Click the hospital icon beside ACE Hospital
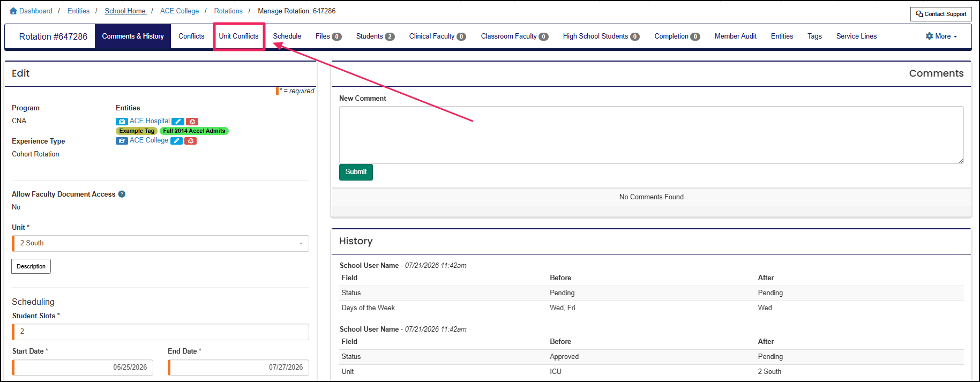 click(x=122, y=122)
